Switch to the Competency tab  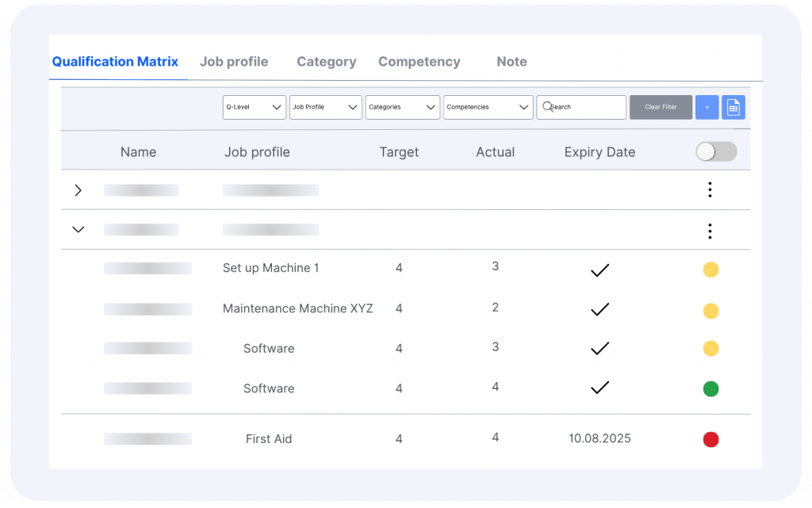[x=419, y=62]
